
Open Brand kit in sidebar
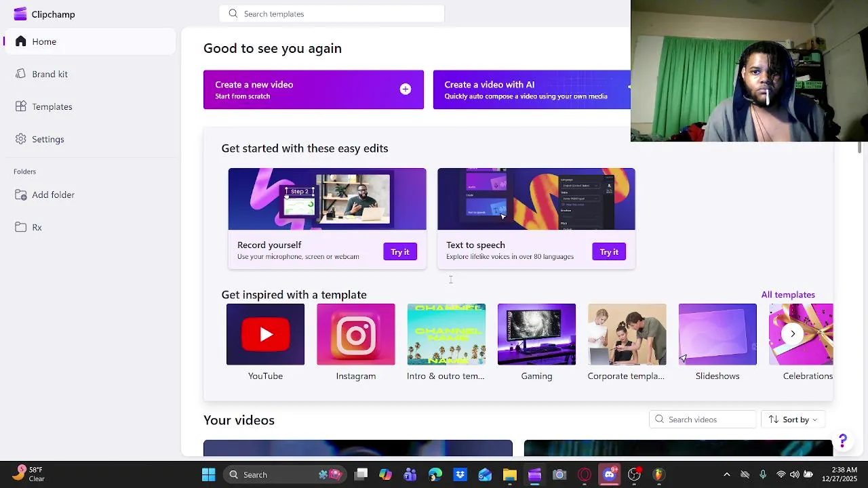[90, 74]
